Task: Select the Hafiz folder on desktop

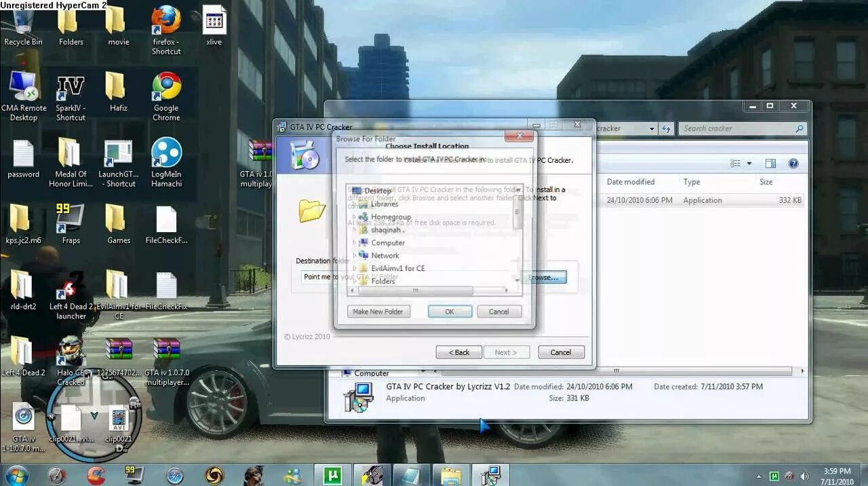Action: (119, 93)
